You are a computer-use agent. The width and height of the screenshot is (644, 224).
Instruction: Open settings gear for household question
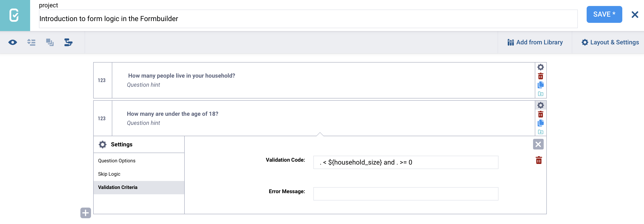(x=541, y=67)
